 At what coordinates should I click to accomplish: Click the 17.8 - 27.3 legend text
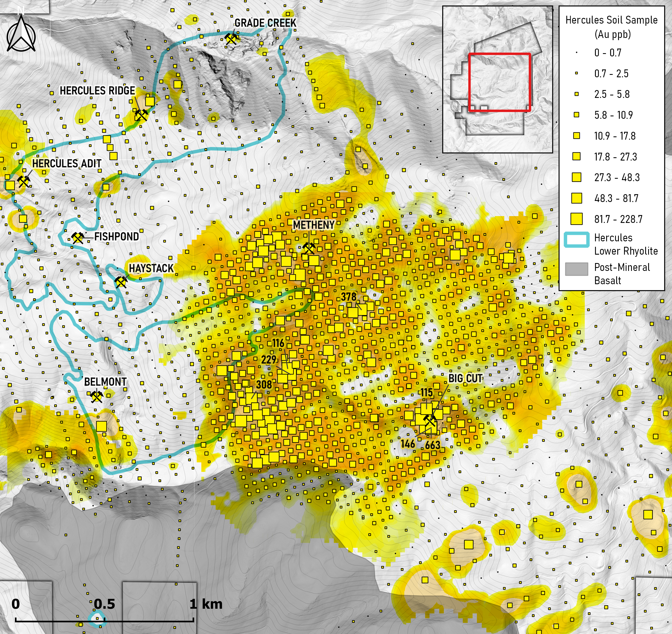point(616,157)
